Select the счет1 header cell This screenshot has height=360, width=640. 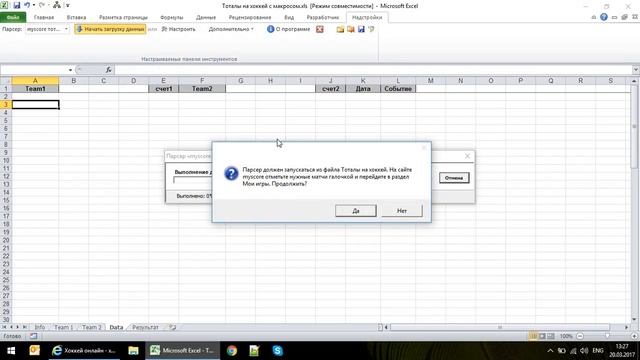164,89
